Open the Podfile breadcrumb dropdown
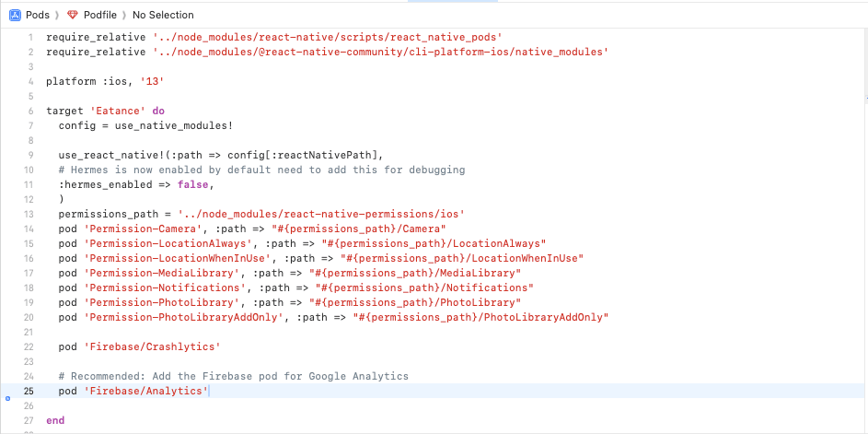 [100, 15]
